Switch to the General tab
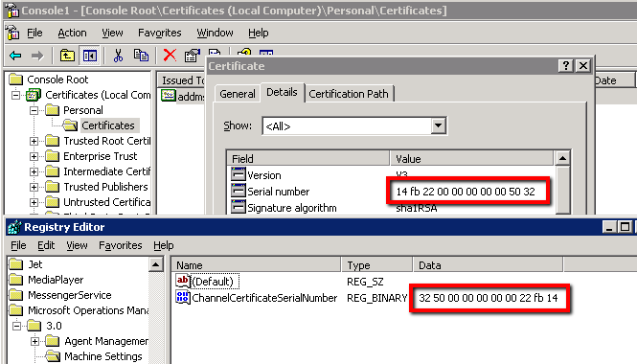637x364 pixels. click(238, 94)
